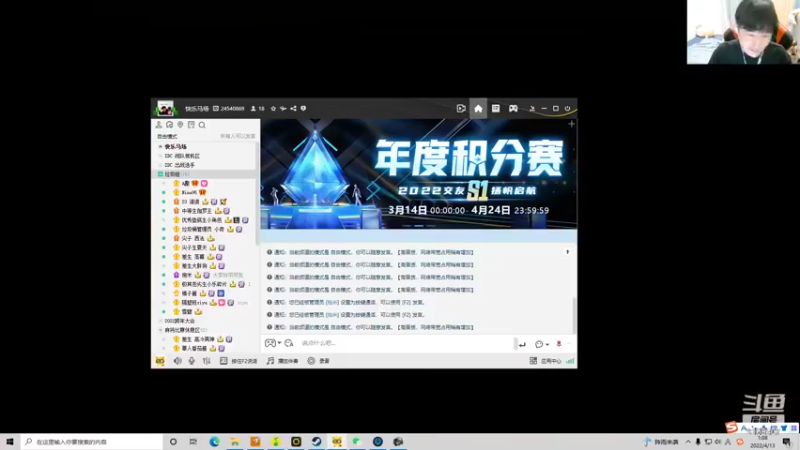This screenshot has width=800, height=450.
Task: Click the pin icon above the chat log
Action: click(567, 252)
